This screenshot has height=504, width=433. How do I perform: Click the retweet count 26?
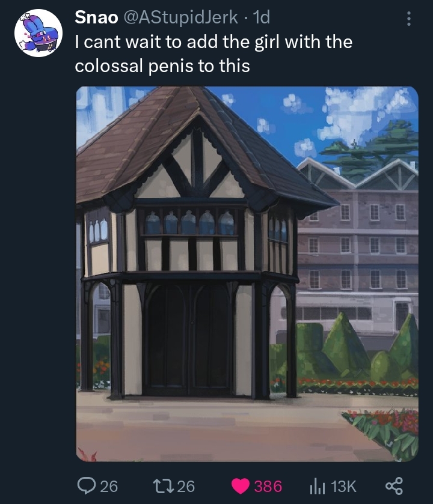click(x=186, y=486)
